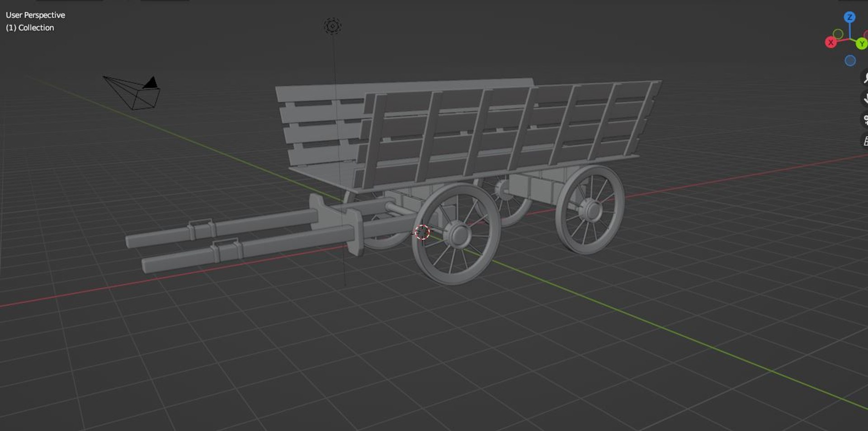Click the 'User Perspective' view label

(35, 15)
